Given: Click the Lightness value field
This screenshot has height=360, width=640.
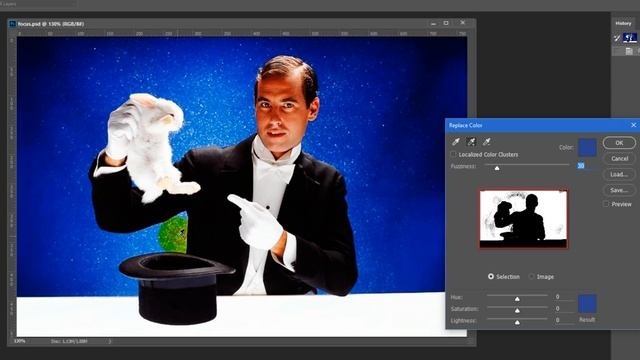Looking at the screenshot, I should [x=563, y=320].
